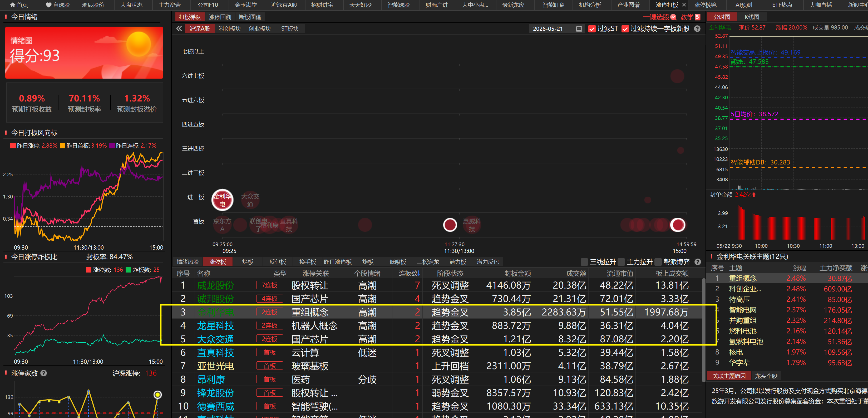Click the white-ringed bubble near 15:00
The height and width of the screenshot is (418, 868).
tap(678, 225)
